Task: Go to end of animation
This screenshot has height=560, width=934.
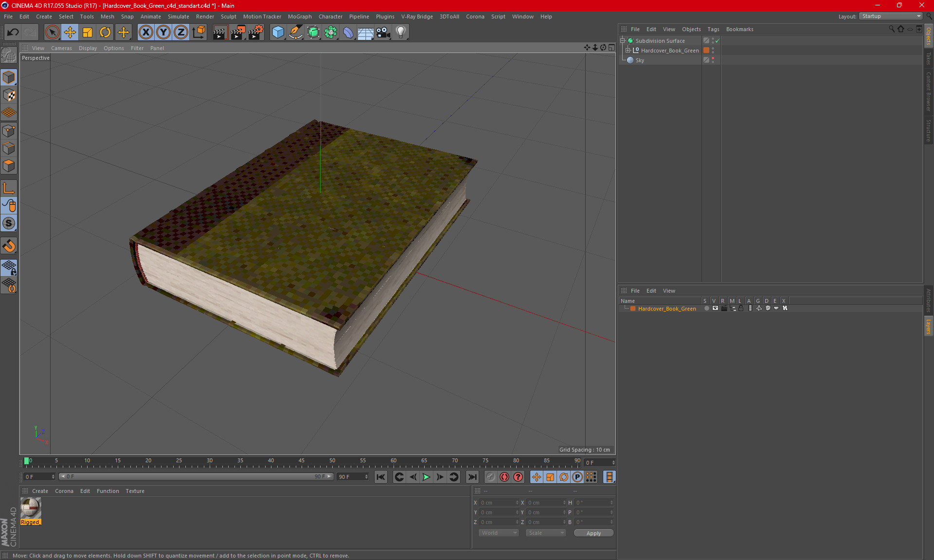Action: click(472, 477)
